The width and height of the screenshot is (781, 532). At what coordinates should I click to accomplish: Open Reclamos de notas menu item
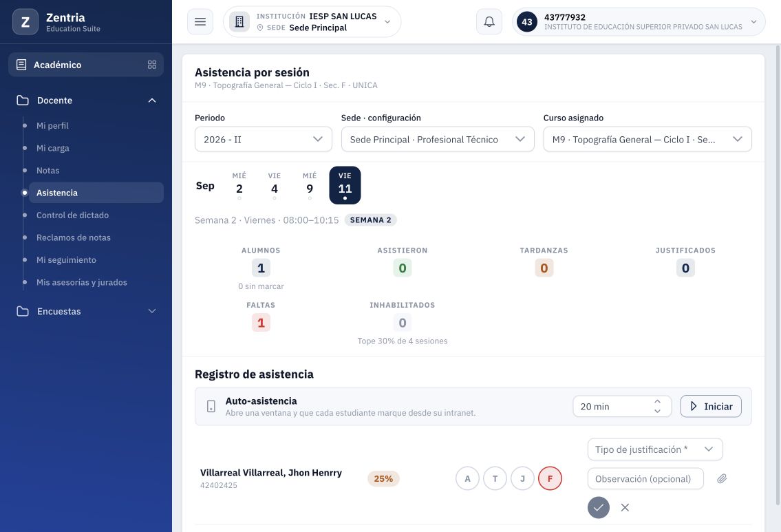[74, 237]
